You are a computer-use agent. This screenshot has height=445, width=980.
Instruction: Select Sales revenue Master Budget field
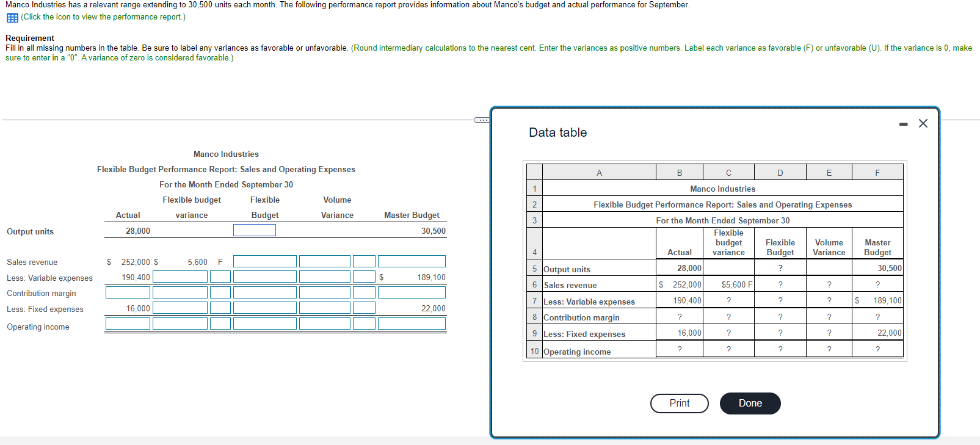tap(412, 261)
